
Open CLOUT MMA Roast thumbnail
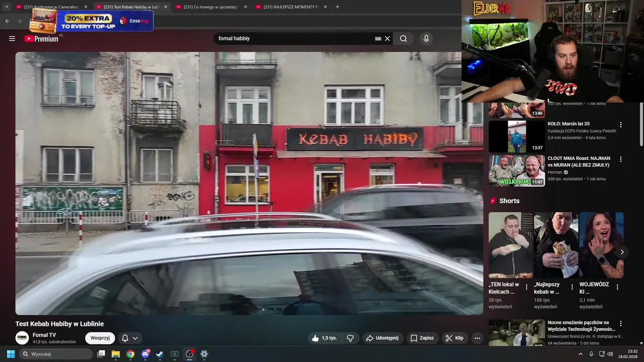[517, 171]
